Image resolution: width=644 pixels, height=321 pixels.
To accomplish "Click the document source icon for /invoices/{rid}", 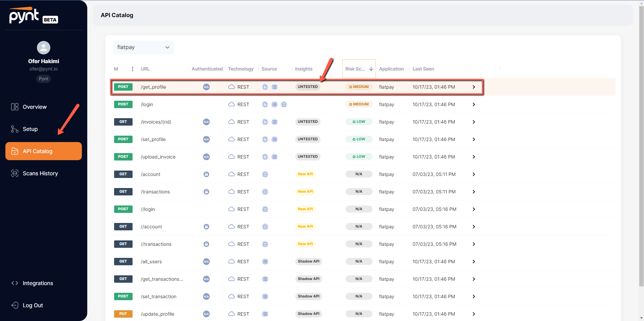I will pyautogui.click(x=265, y=122).
